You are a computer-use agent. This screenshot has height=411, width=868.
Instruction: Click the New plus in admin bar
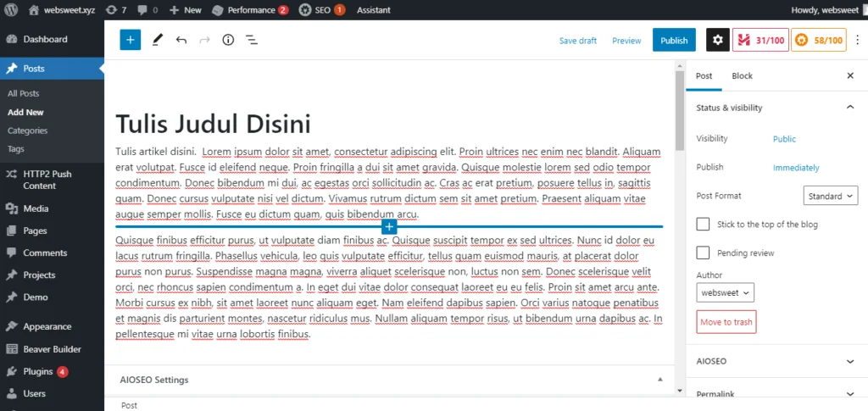(x=185, y=10)
